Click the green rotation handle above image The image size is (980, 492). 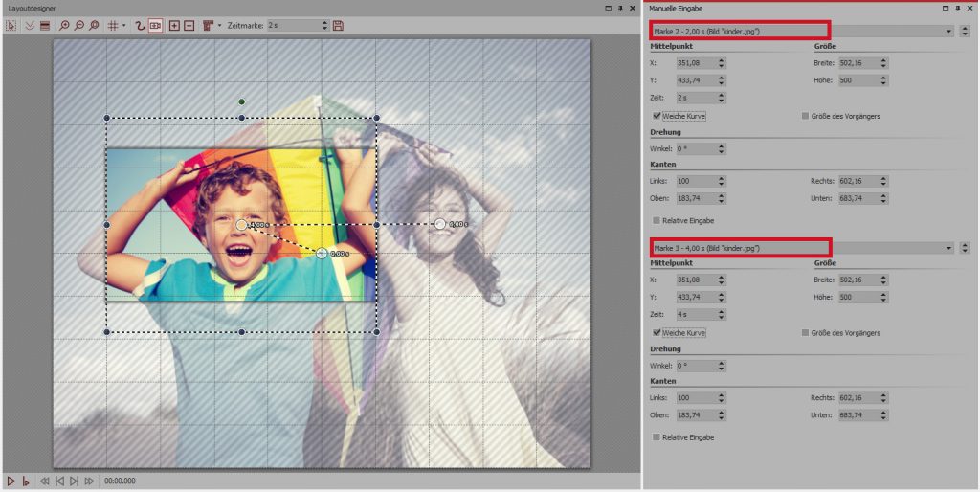click(242, 101)
